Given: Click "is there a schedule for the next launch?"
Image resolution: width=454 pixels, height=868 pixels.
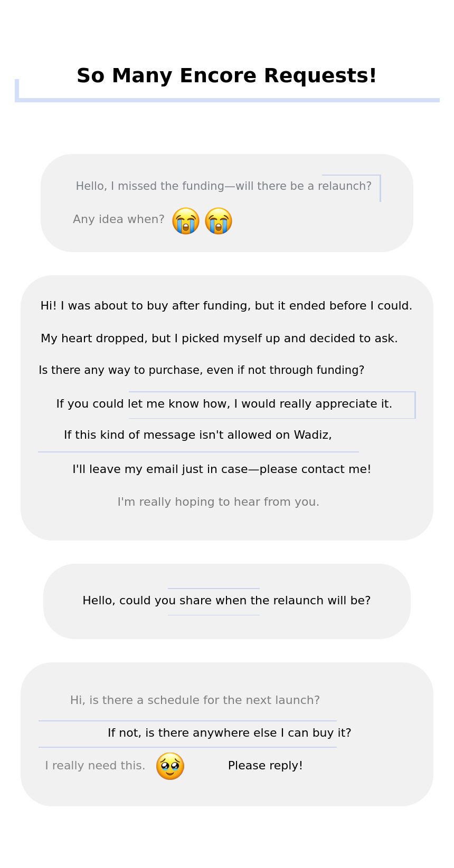Looking at the screenshot, I should point(195,700).
